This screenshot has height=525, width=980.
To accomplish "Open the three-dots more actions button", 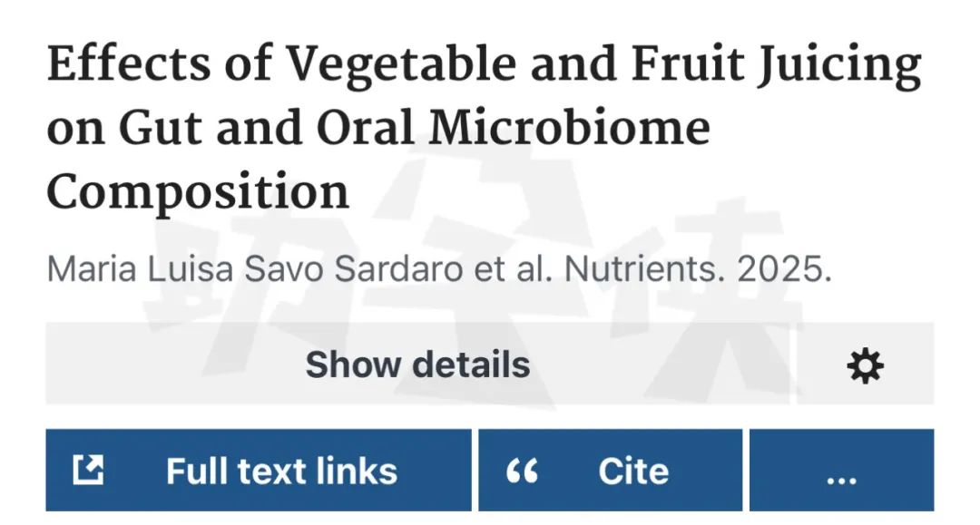I will pyautogui.click(x=841, y=471).
